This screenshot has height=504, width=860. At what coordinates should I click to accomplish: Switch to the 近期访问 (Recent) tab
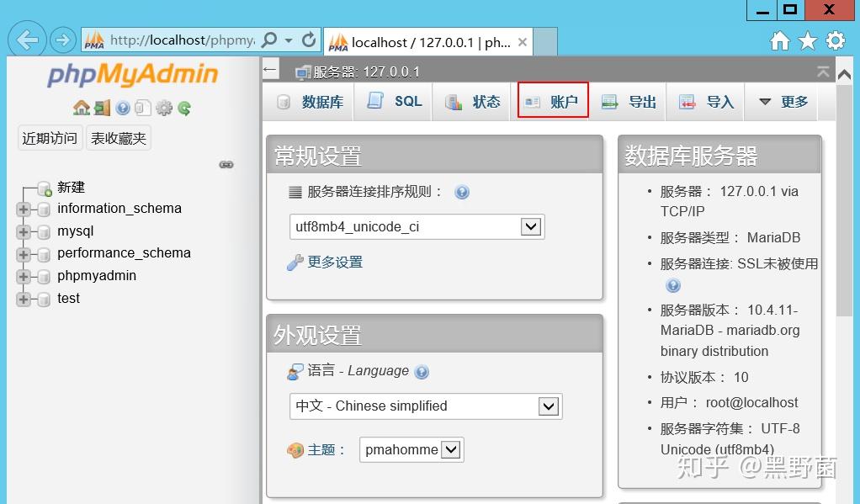pos(49,138)
